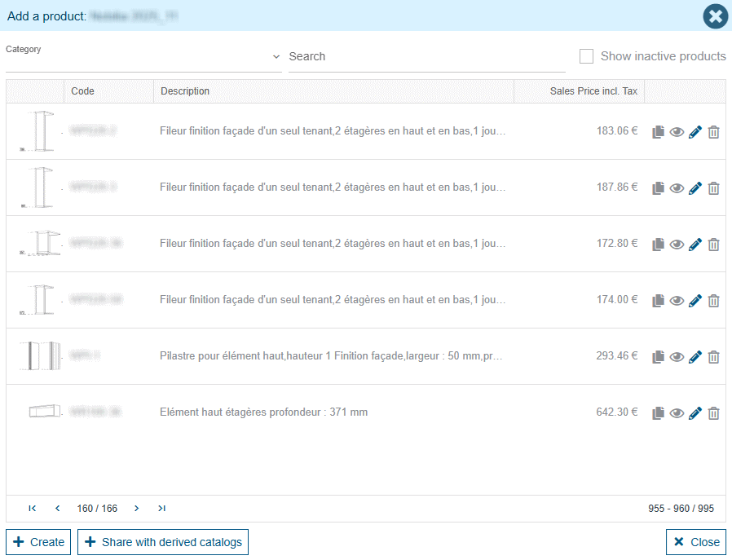This screenshot has width=732, height=560.
Task: Enable Show inactive products checkbox
Action: click(x=586, y=56)
